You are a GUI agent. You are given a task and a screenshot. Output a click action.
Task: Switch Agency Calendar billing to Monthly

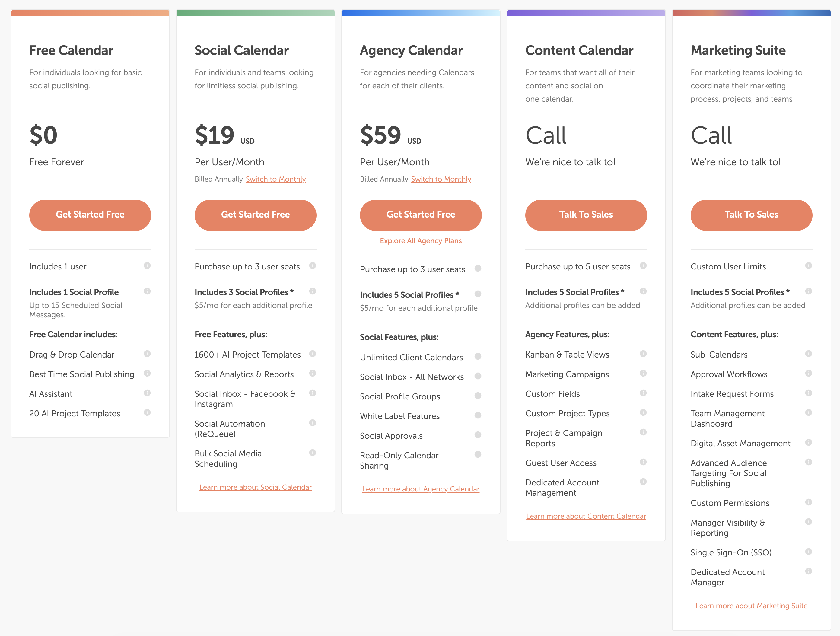click(441, 179)
